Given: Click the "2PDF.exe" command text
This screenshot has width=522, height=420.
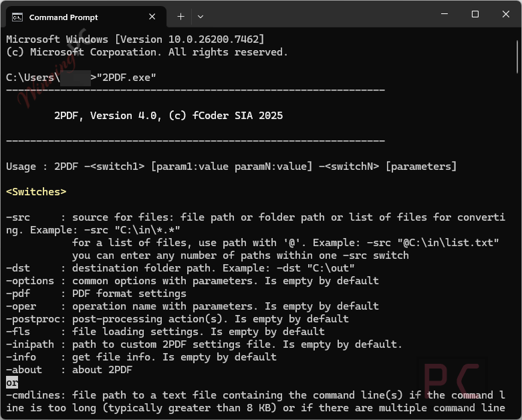Looking at the screenshot, I should click(x=126, y=78).
